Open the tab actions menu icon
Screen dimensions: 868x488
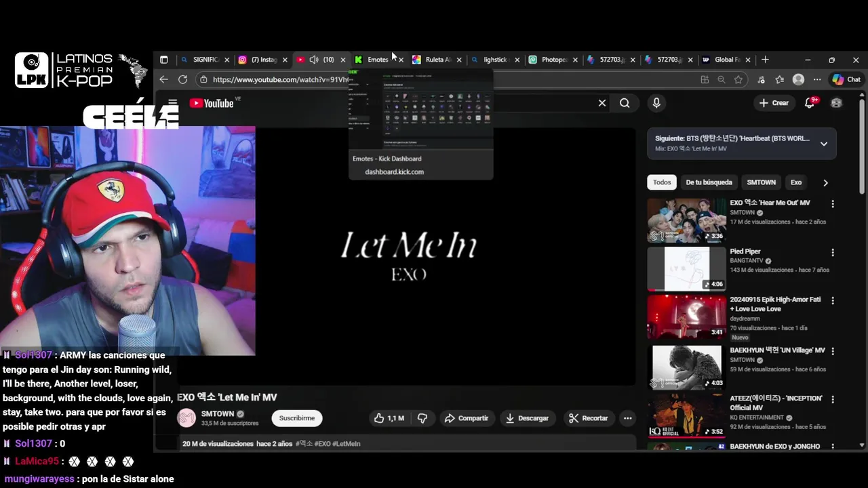[163, 60]
